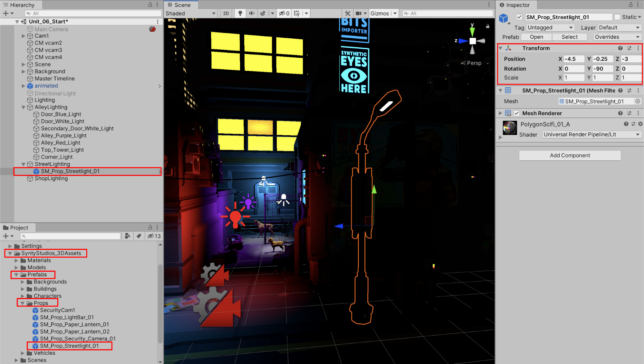The width and height of the screenshot is (644, 364).
Task: Open component tools wrench icon
Action: (347, 13)
